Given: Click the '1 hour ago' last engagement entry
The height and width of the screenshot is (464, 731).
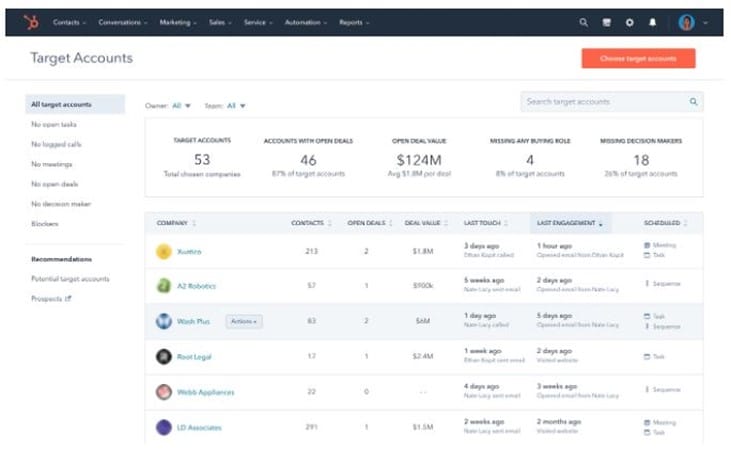Looking at the screenshot, I should pos(554,246).
